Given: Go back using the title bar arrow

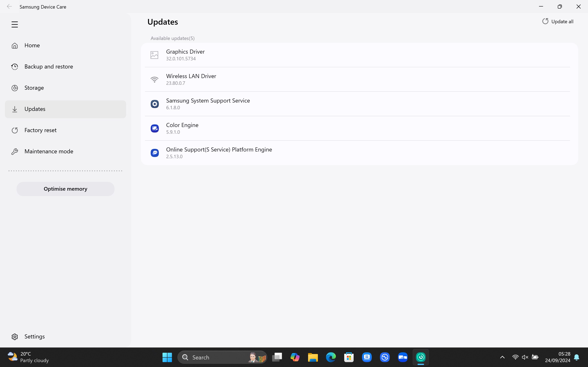Looking at the screenshot, I should (x=9, y=7).
